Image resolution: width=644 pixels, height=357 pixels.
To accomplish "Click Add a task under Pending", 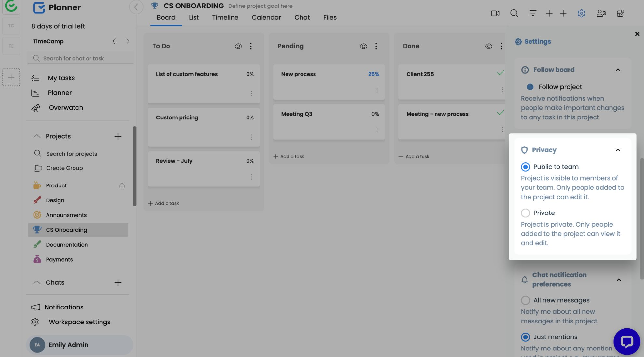I will 289,157.
